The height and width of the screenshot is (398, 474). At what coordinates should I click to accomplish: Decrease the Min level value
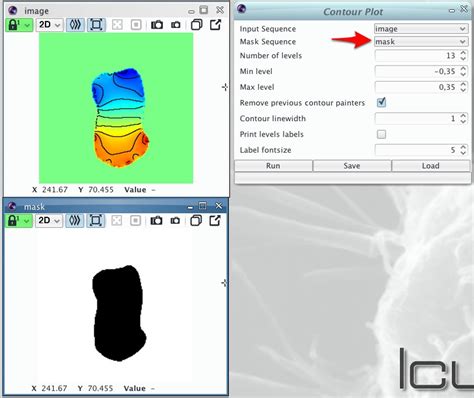(x=463, y=74)
